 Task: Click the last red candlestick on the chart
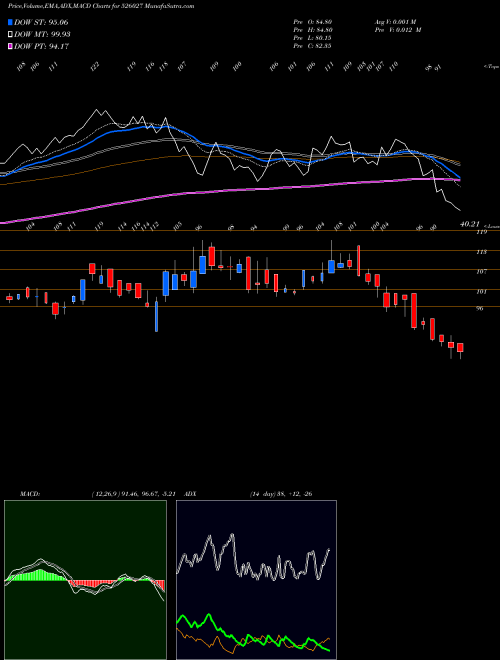click(x=460, y=348)
